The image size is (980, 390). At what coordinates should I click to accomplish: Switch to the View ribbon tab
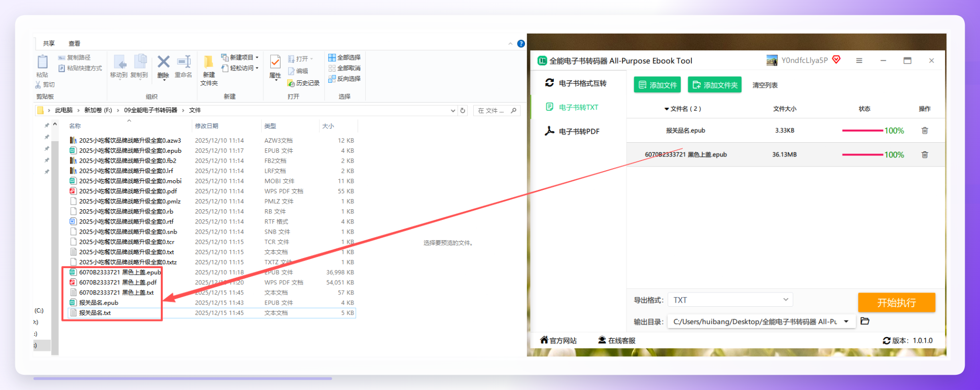click(75, 44)
